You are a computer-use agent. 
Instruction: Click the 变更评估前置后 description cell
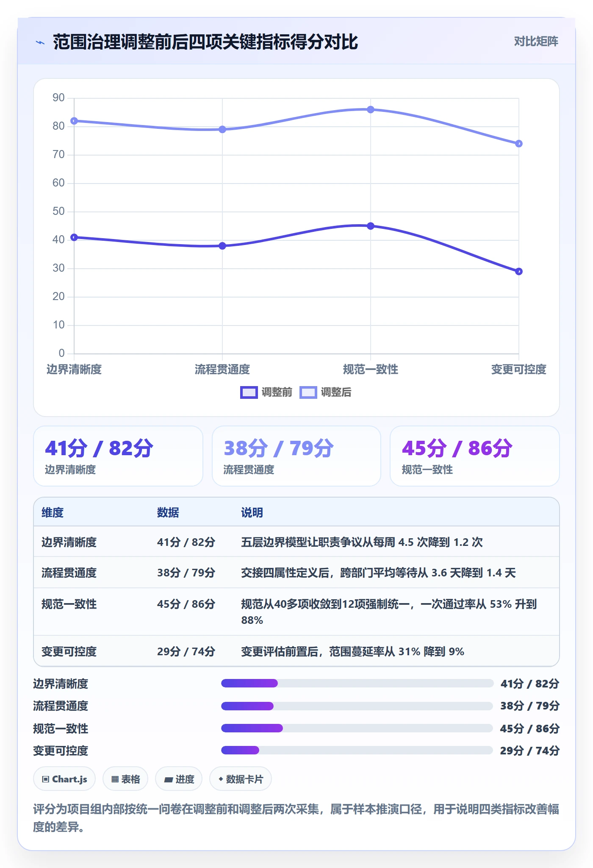tap(352, 651)
